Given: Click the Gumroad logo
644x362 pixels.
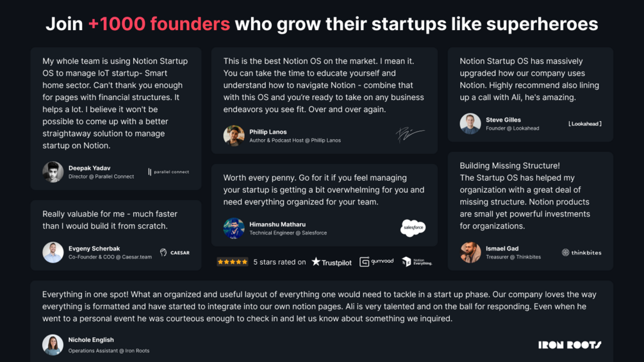Looking at the screenshot, I should pyautogui.click(x=376, y=261).
